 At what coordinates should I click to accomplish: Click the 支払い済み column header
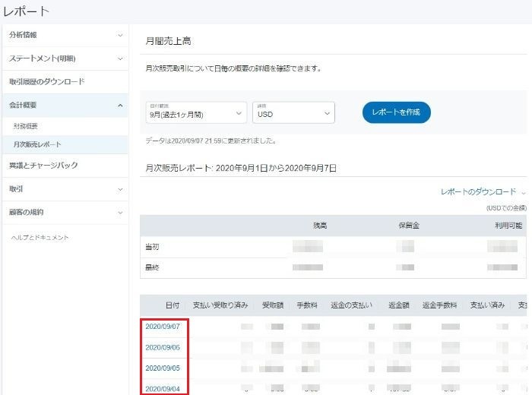coord(487,305)
